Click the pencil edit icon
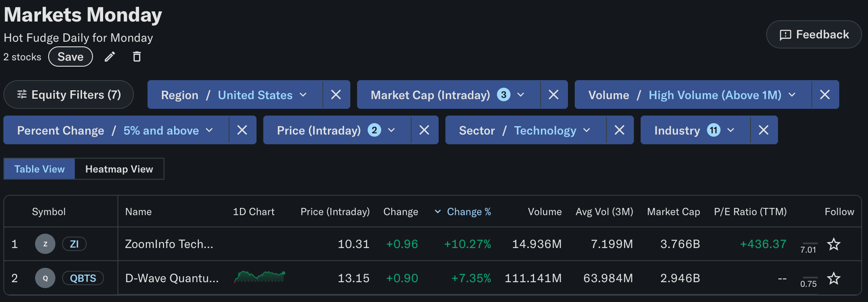 click(x=110, y=57)
